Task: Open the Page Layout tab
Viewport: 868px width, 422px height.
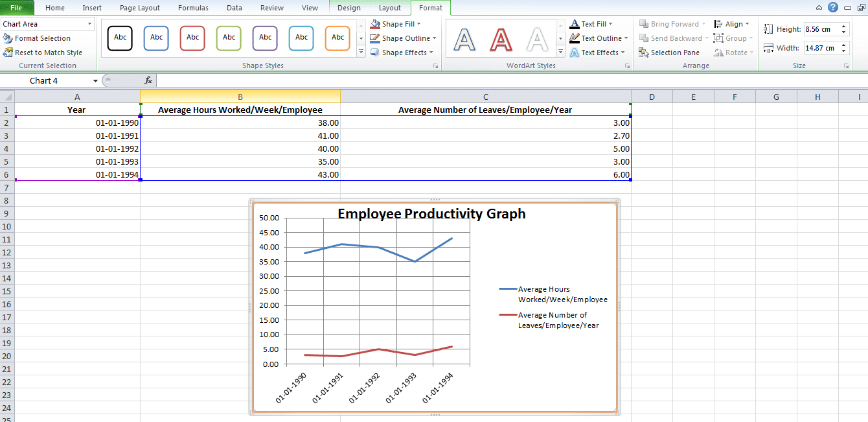Action: coord(140,8)
